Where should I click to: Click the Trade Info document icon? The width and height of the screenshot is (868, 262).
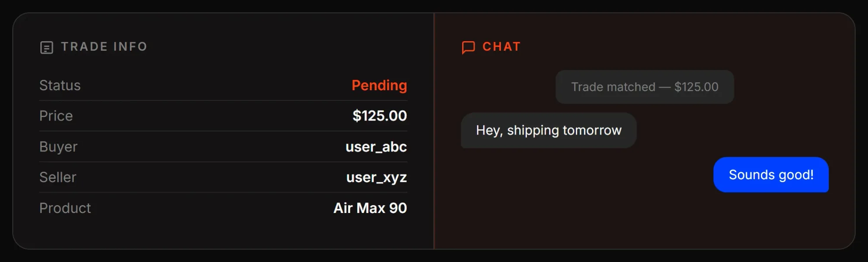(x=46, y=47)
